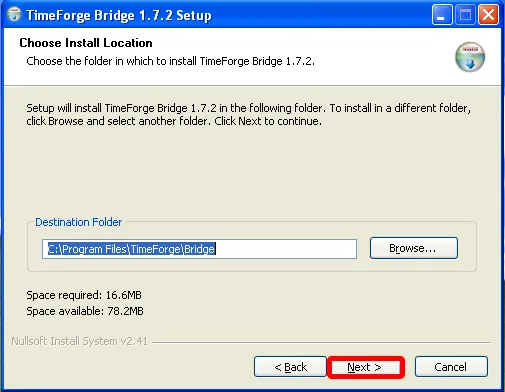Minimize the setup window

(442, 15)
